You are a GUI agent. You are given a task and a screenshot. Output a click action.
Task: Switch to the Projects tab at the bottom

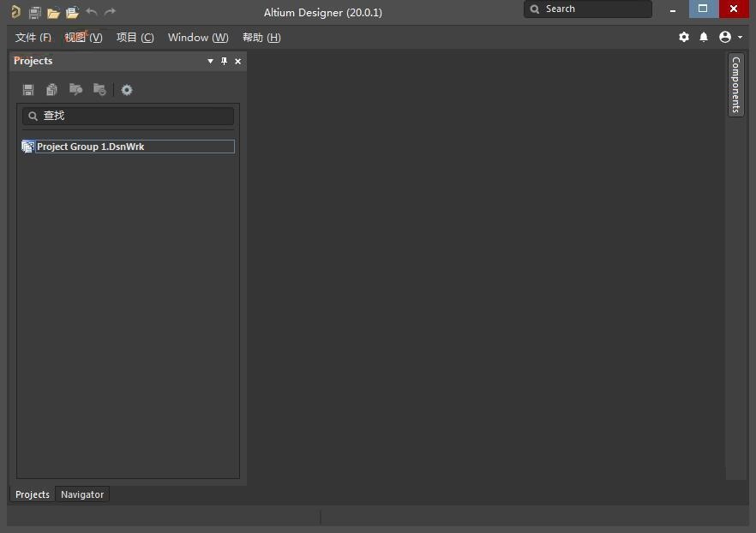click(x=33, y=494)
